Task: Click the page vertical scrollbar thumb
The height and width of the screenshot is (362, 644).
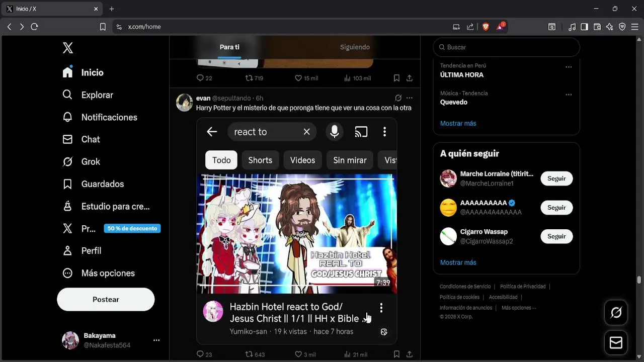Action: [x=639, y=280]
